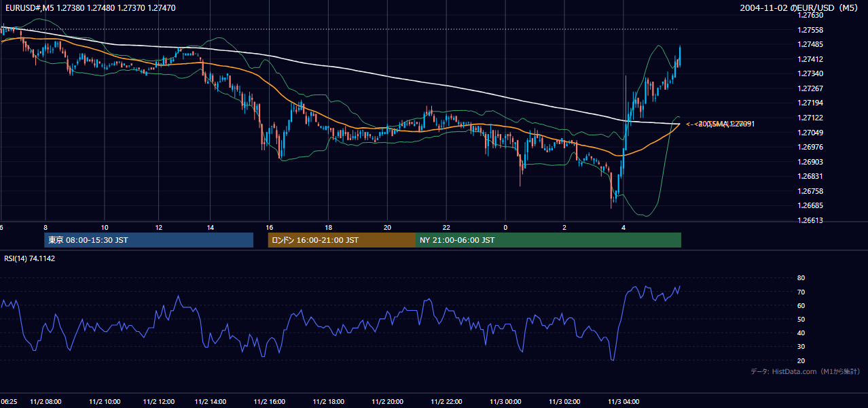Click the bottom time label 11/2 22:00
Screen dimensions: 868x408
[x=446, y=401]
